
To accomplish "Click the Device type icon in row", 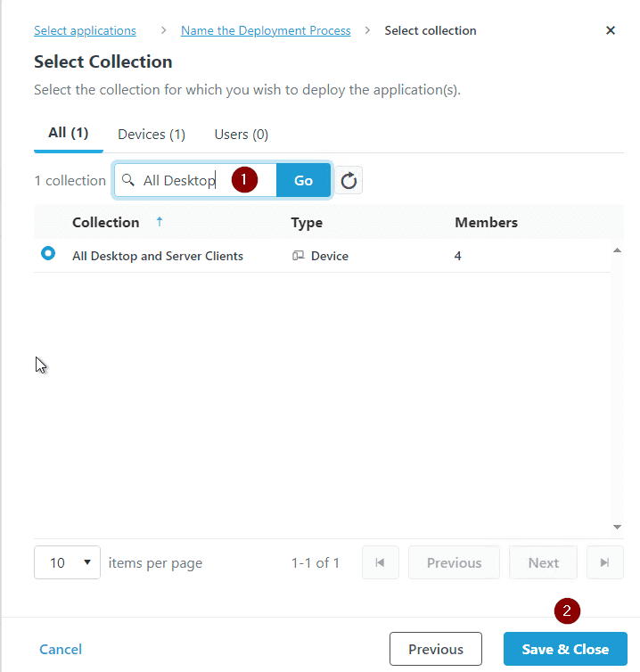I will (x=299, y=256).
